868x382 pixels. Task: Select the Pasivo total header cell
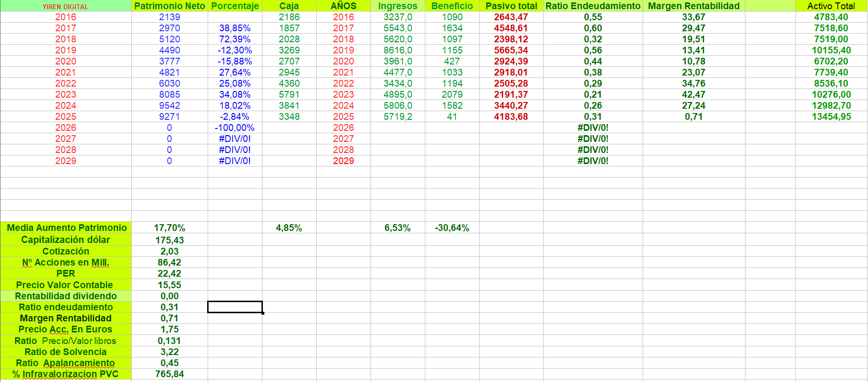[x=511, y=6]
